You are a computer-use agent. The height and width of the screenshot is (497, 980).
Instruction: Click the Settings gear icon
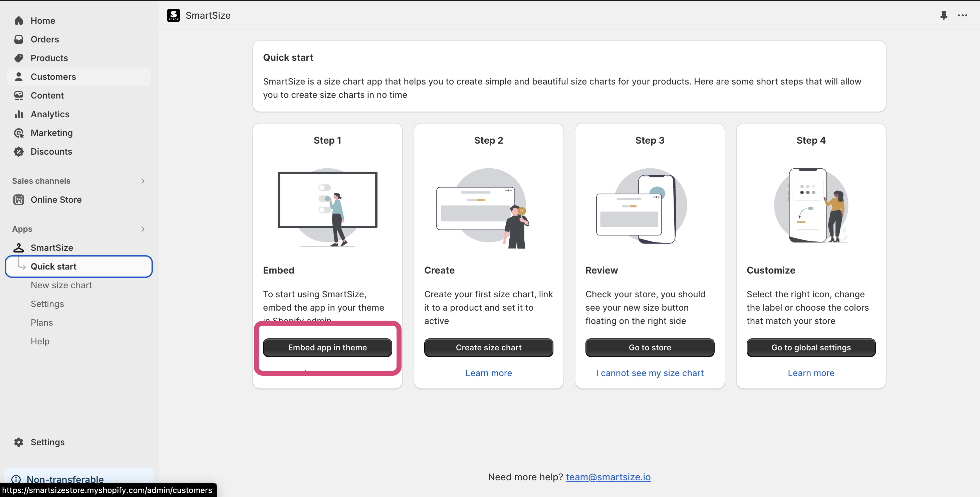[x=19, y=442]
